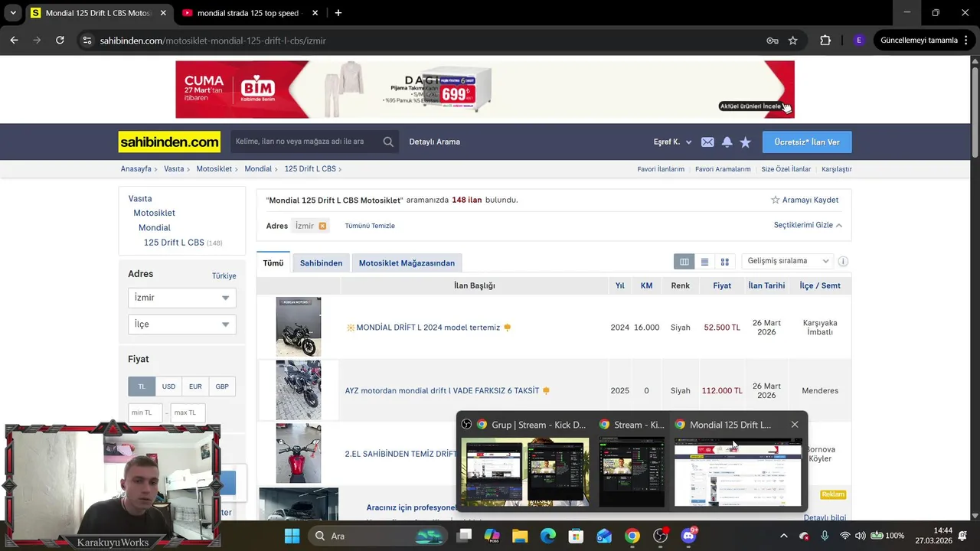Image resolution: width=980 pixels, height=551 pixels.
Task: Go back to the previous page
Action: 14,41
